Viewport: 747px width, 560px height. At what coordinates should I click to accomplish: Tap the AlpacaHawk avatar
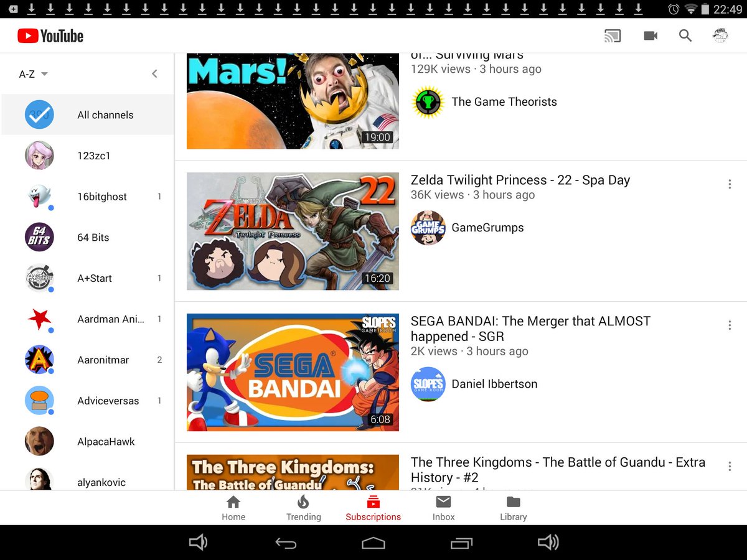coord(39,442)
